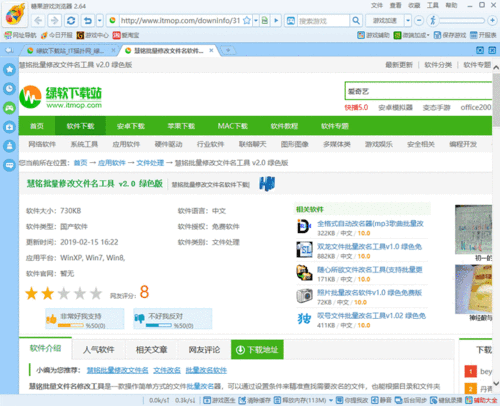
Task: Click the green 下载地址 download button
Action: 257,350
